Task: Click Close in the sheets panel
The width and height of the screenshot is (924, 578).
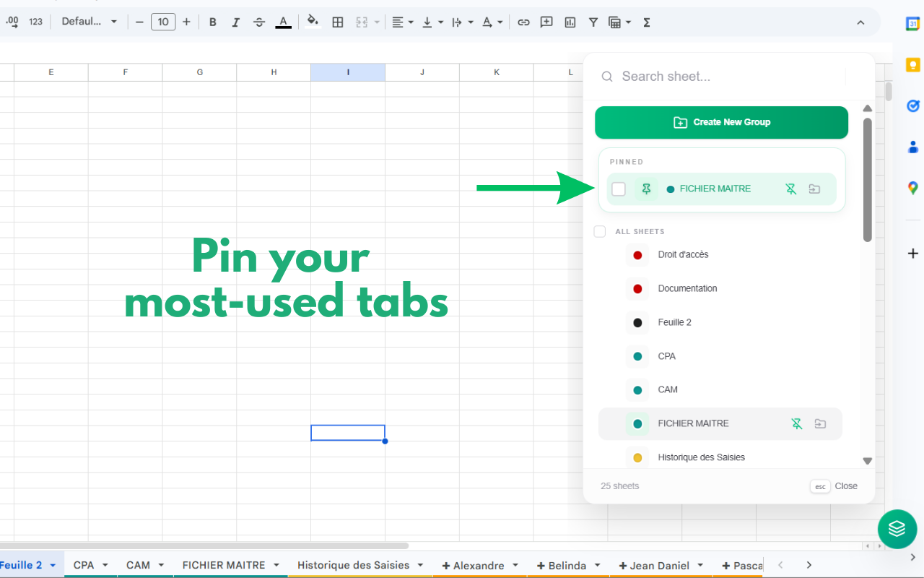Action: pos(845,486)
